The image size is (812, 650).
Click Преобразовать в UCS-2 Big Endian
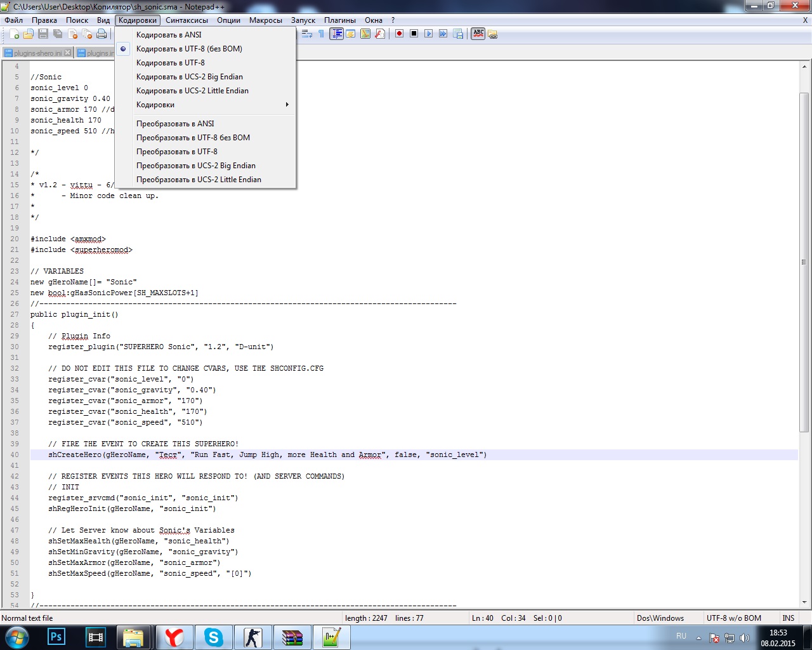(206, 166)
